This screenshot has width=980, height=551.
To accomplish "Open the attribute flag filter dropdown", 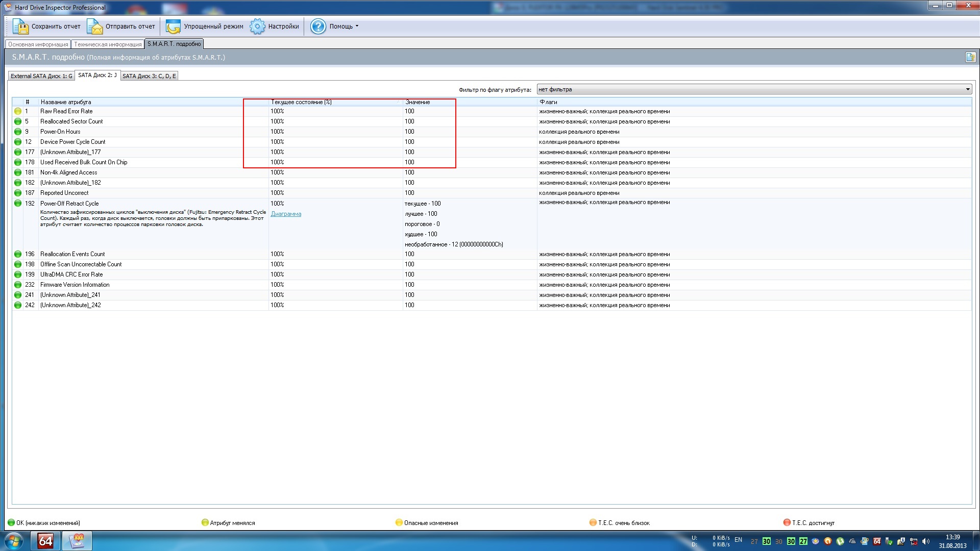I will pos(967,90).
